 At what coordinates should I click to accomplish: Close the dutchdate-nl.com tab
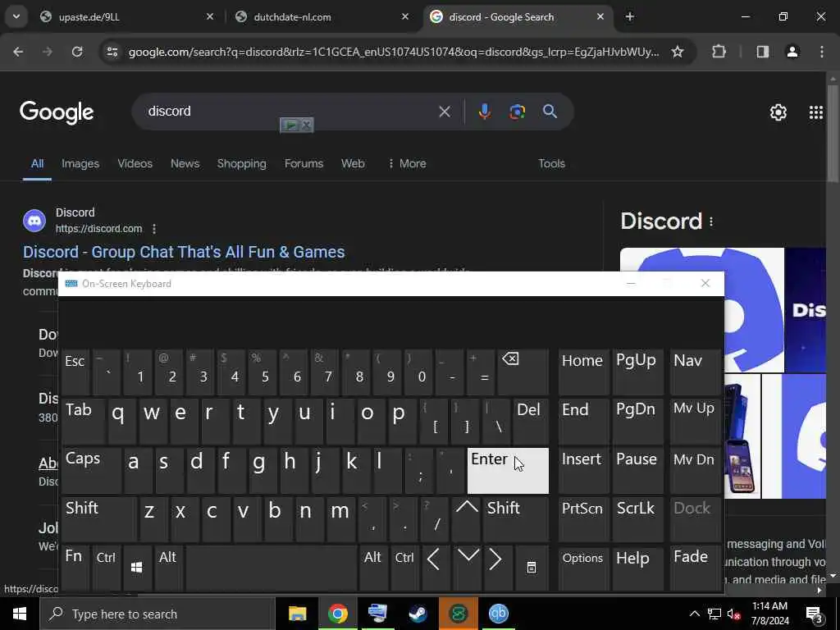point(405,16)
